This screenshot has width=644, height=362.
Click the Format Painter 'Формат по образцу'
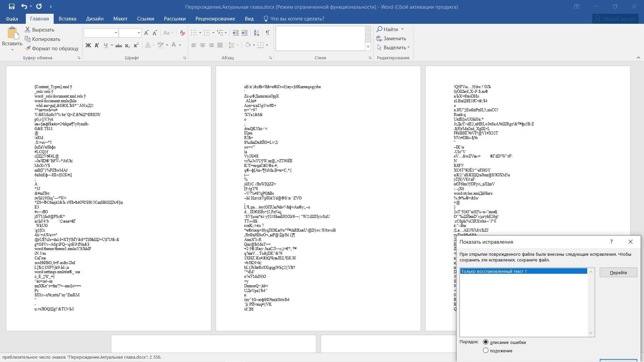tap(52, 48)
